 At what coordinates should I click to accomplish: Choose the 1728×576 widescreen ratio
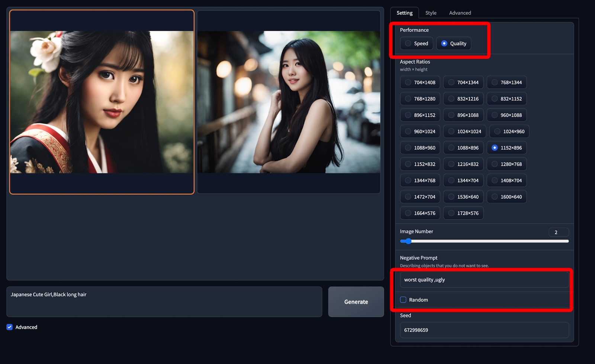(463, 213)
